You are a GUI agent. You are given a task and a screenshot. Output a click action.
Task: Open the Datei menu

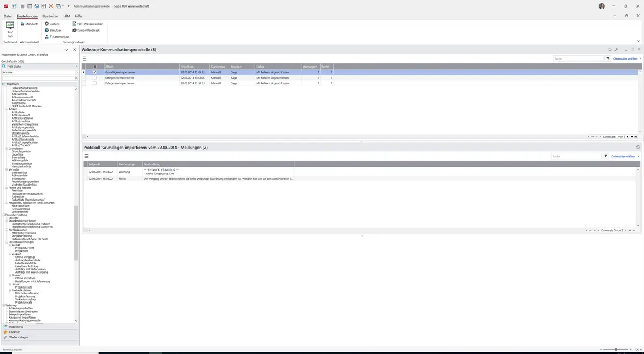pyautogui.click(x=8, y=16)
